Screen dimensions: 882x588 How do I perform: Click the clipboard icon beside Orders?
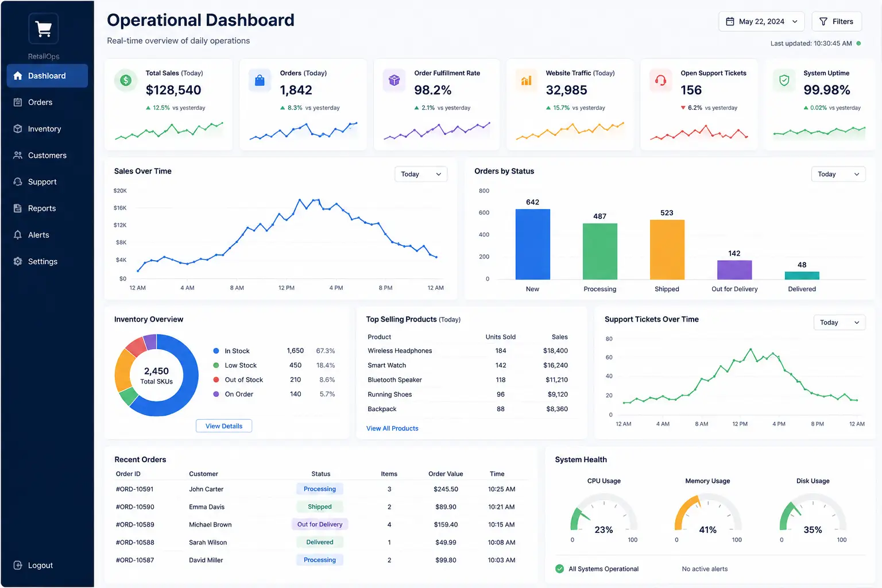tap(18, 102)
